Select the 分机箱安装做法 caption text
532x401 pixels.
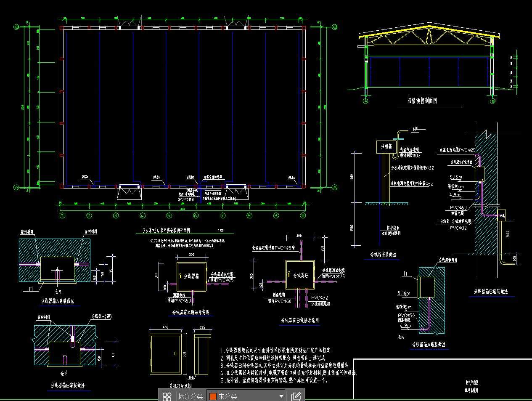(x=383, y=255)
